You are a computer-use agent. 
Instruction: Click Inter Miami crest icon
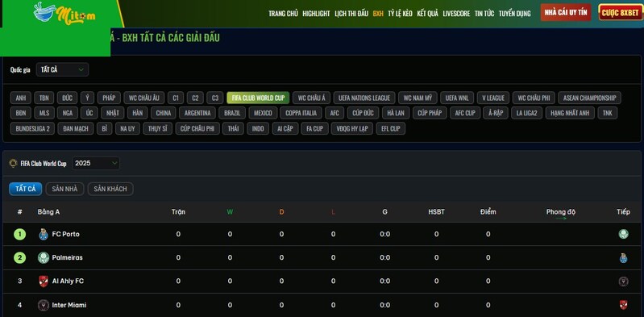44,305
